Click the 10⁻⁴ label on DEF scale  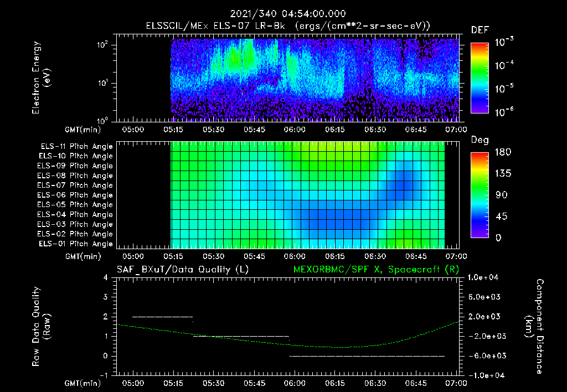tap(504, 65)
